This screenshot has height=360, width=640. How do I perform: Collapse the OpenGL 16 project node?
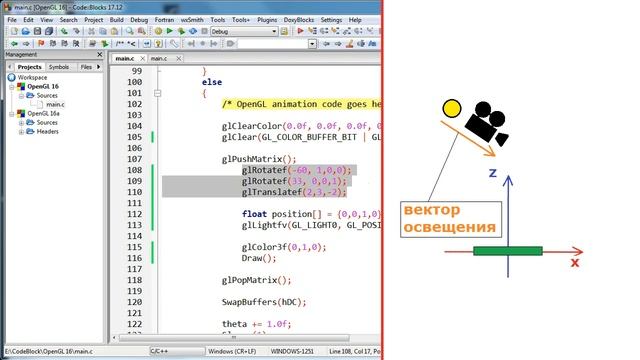[12, 87]
